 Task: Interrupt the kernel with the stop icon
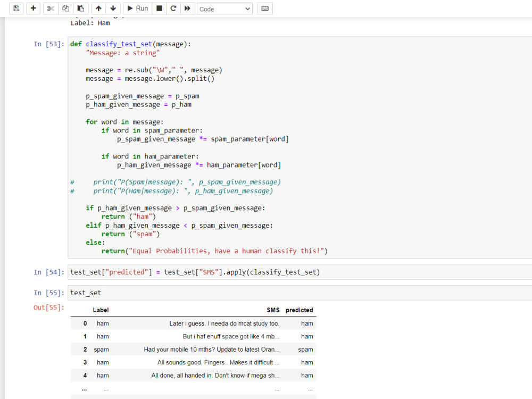click(159, 8)
